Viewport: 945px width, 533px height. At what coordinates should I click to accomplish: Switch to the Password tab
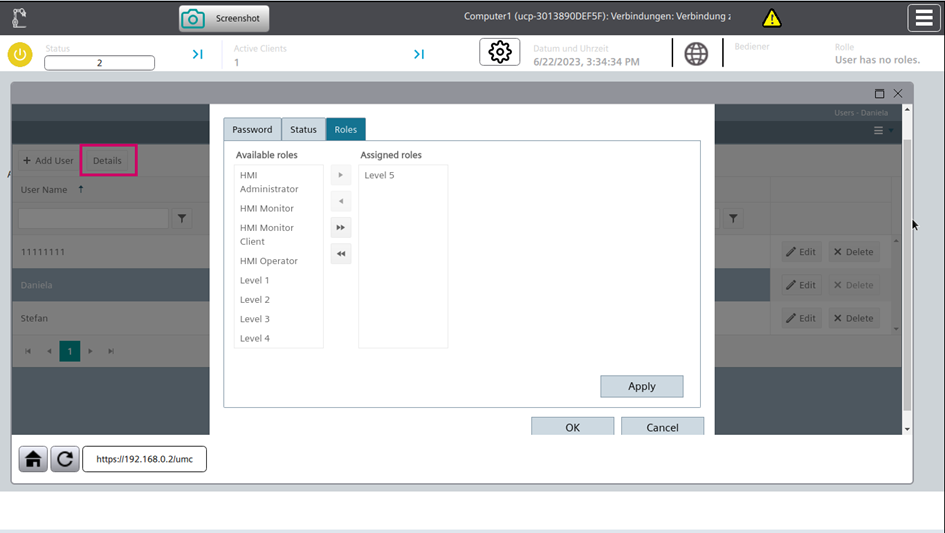pyautogui.click(x=252, y=130)
